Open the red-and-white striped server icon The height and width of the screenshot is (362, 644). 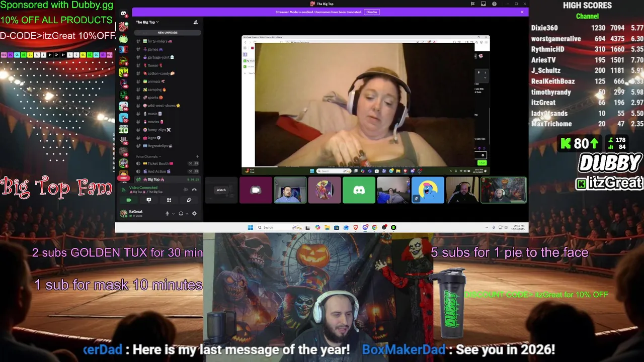pyautogui.click(x=123, y=26)
